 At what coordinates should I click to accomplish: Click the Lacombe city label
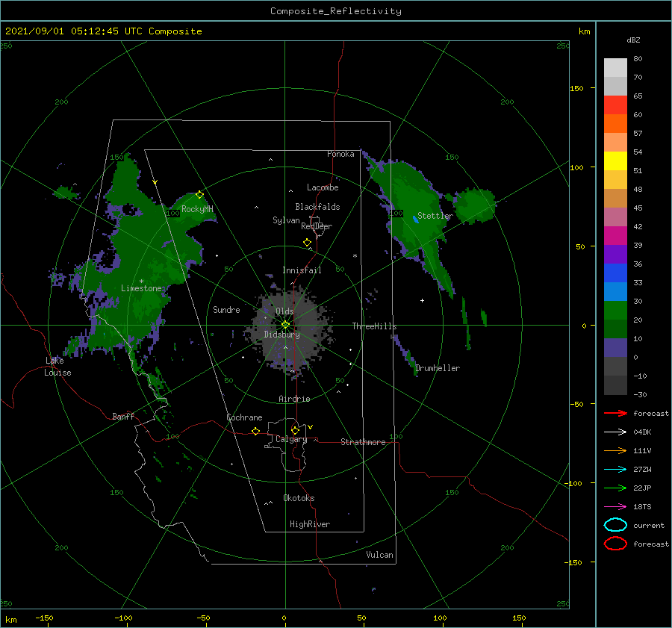tap(323, 187)
